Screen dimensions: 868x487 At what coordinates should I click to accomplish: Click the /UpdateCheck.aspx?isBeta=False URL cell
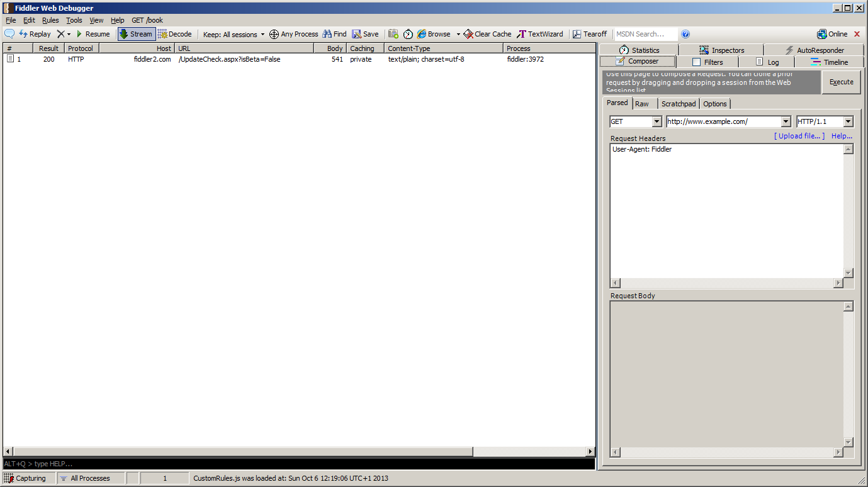[230, 59]
